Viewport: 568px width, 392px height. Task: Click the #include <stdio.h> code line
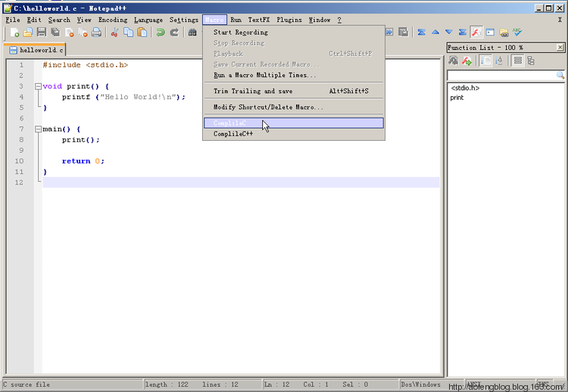point(85,65)
